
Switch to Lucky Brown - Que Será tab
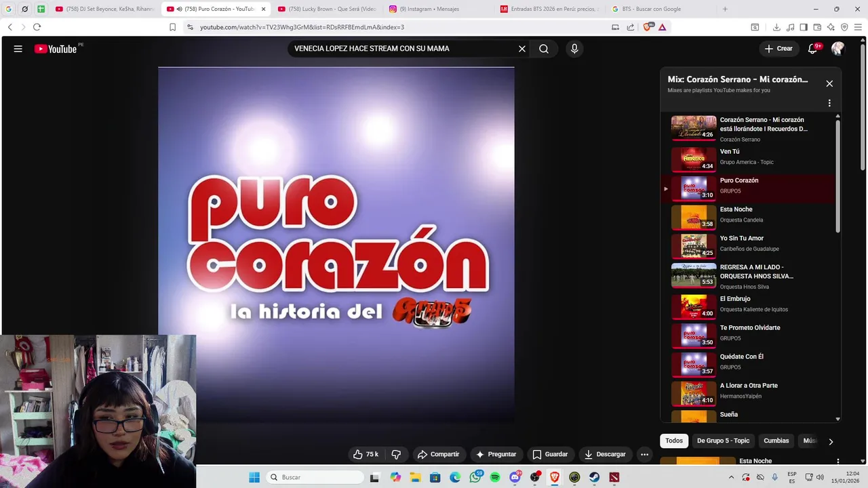[x=327, y=9]
